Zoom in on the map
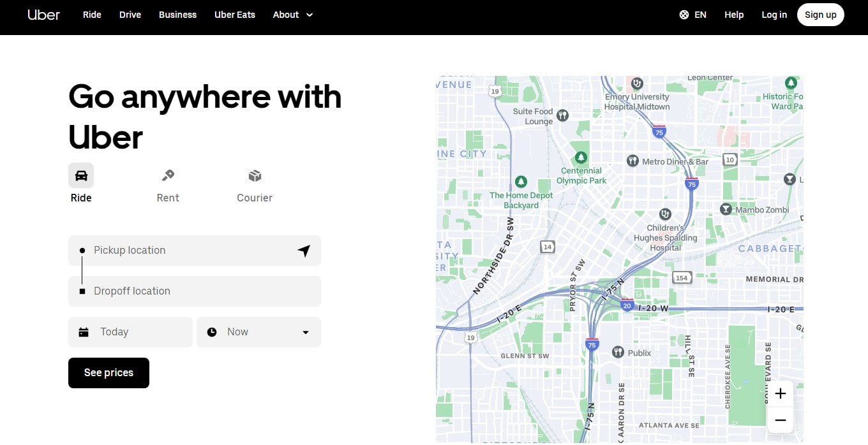 click(x=780, y=394)
